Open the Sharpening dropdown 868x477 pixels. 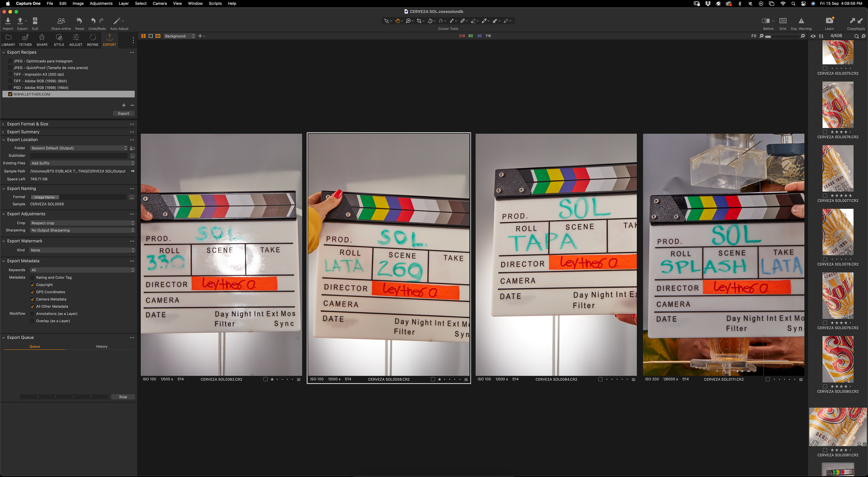(83, 230)
